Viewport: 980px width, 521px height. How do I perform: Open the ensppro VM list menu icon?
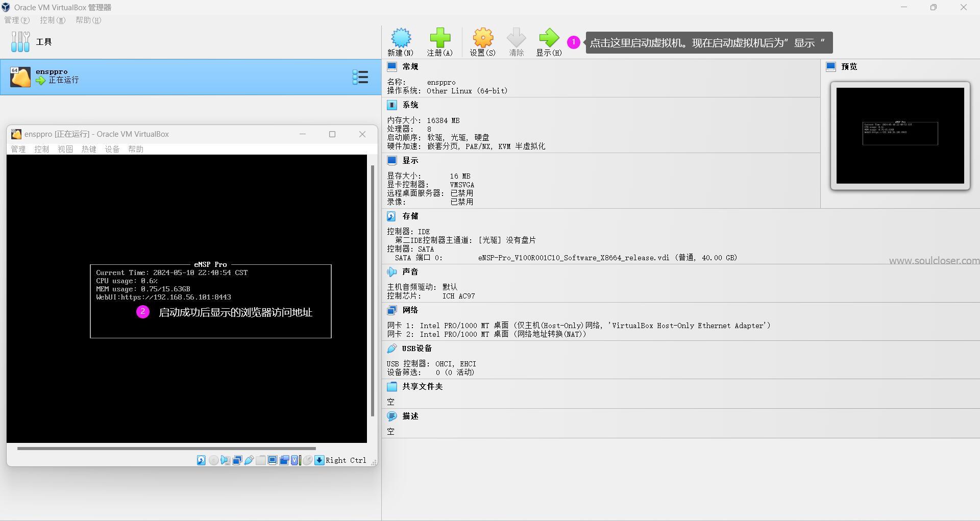(x=360, y=77)
